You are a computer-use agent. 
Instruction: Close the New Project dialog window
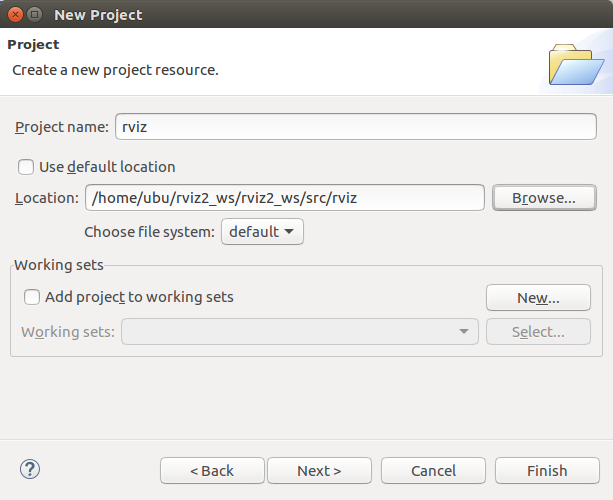click(x=14, y=15)
